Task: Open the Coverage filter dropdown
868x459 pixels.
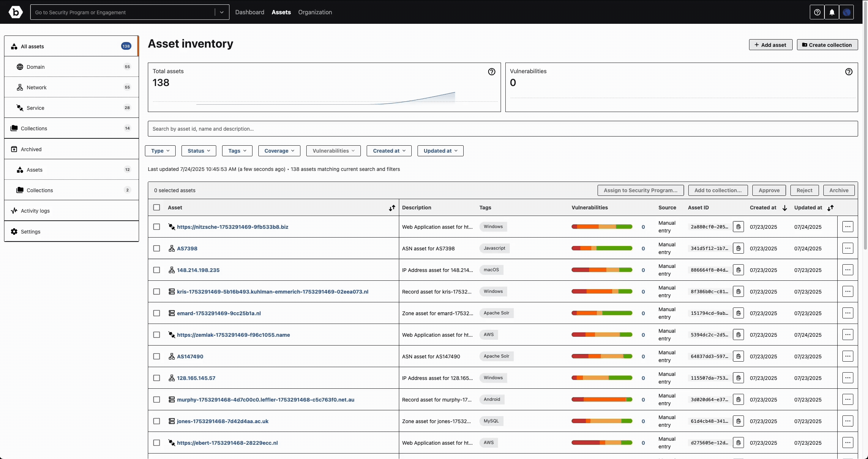Action: (x=279, y=151)
